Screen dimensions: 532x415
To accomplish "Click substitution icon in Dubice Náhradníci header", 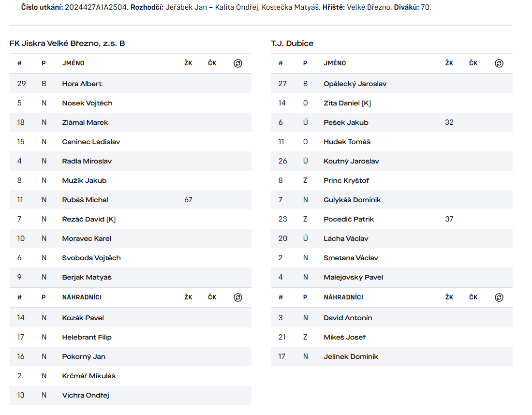I will click(x=499, y=297).
